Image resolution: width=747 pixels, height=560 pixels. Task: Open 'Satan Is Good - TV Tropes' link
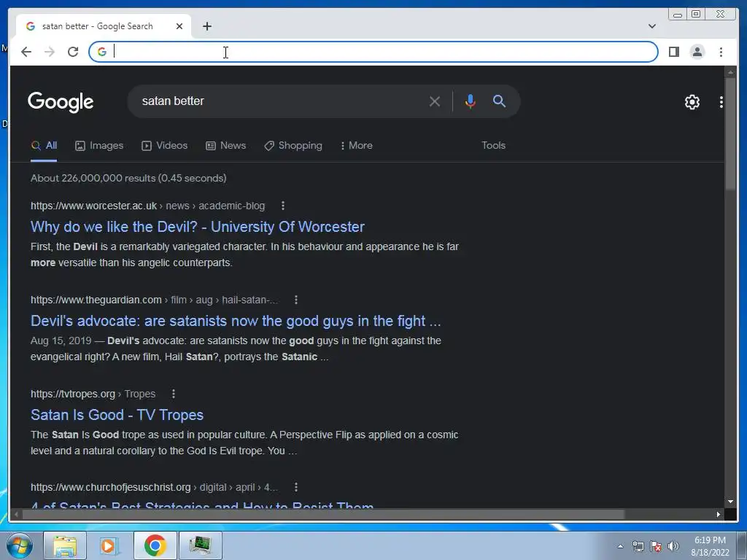click(x=117, y=415)
